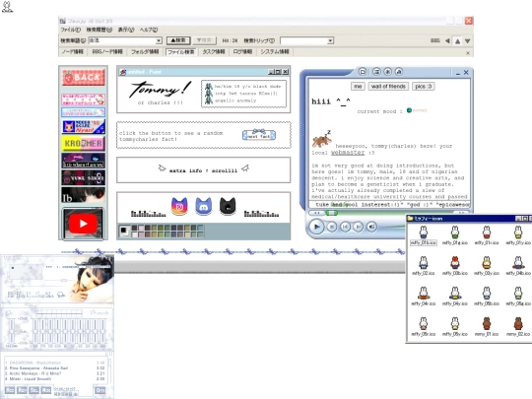Open the 'me' tab in media player
Viewport: 532px width, 399px height.
pyautogui.click(x=358, y=86)
